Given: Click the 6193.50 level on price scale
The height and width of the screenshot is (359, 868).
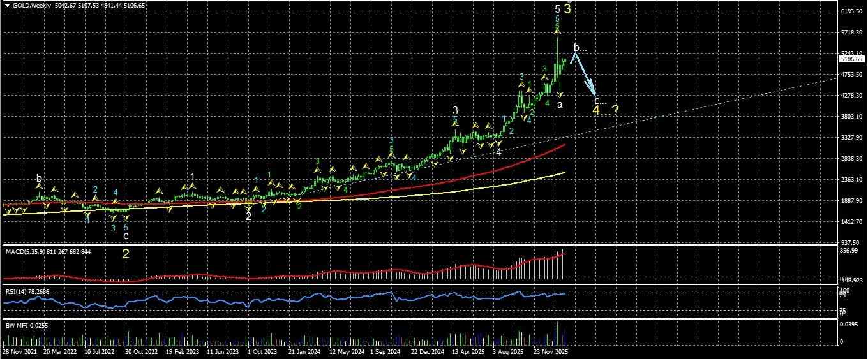Looking at the screenshot, I should click(x=853, y=11).
